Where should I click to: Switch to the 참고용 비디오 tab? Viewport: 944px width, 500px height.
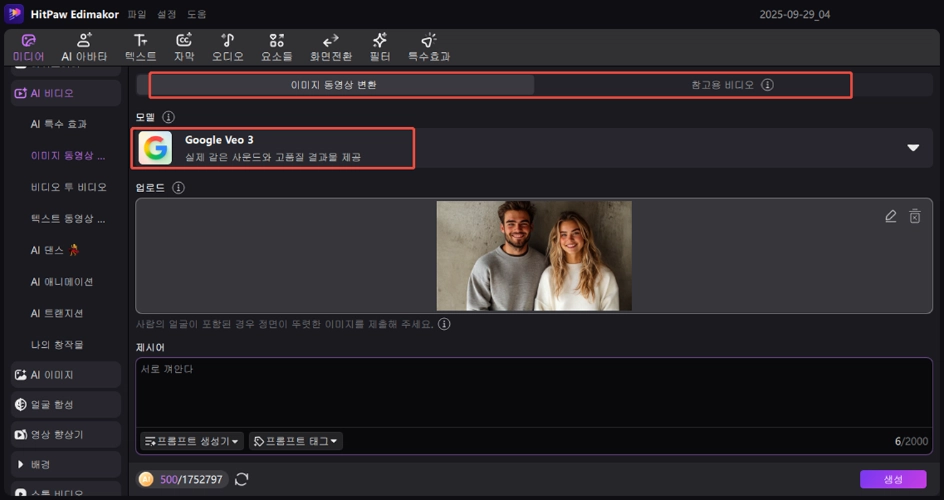pos(732,85)
